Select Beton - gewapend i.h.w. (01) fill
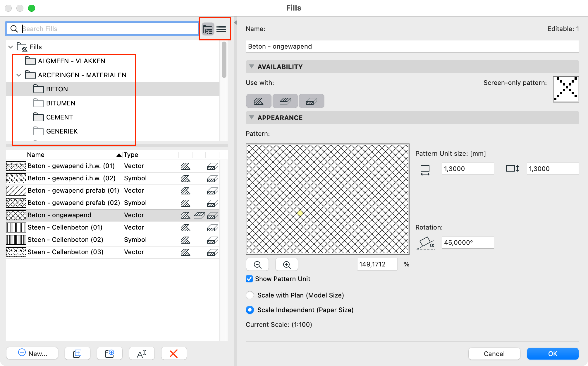Image resolution: width=588 pixels, height=366 pixels. pos(113,166)
